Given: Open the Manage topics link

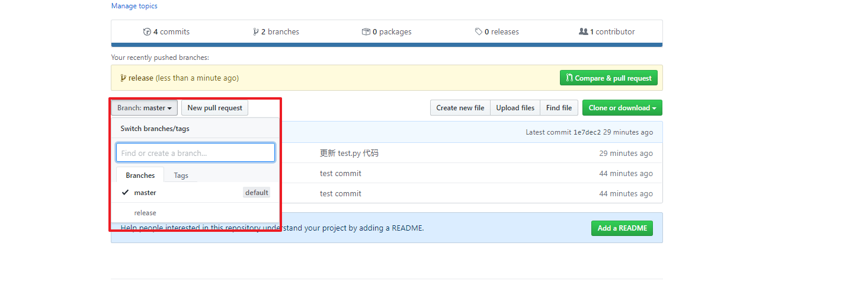Looking at the screenshot, I should (134, 6).
